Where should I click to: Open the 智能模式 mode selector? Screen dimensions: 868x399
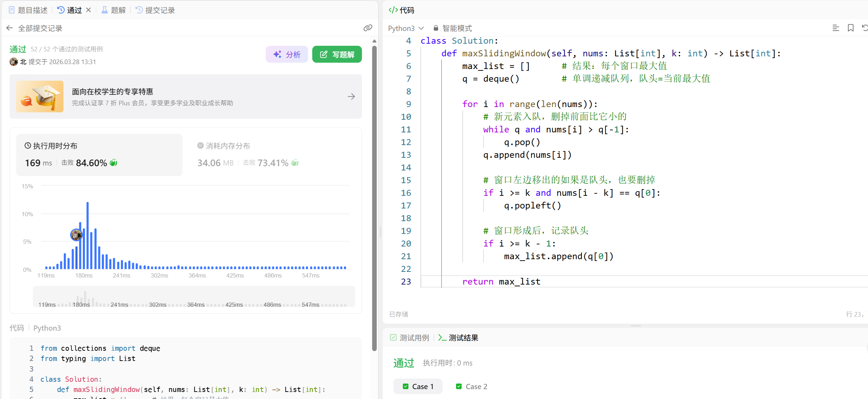coord(457,28)
